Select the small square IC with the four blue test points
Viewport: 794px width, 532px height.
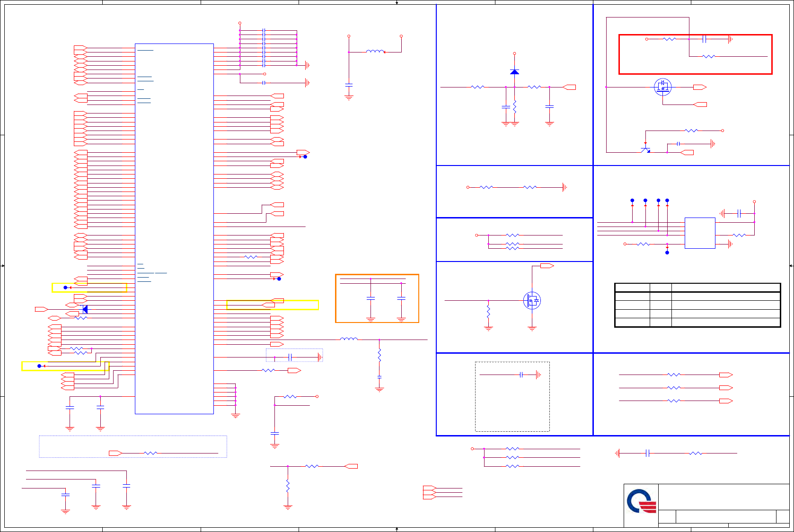[700, 233]
